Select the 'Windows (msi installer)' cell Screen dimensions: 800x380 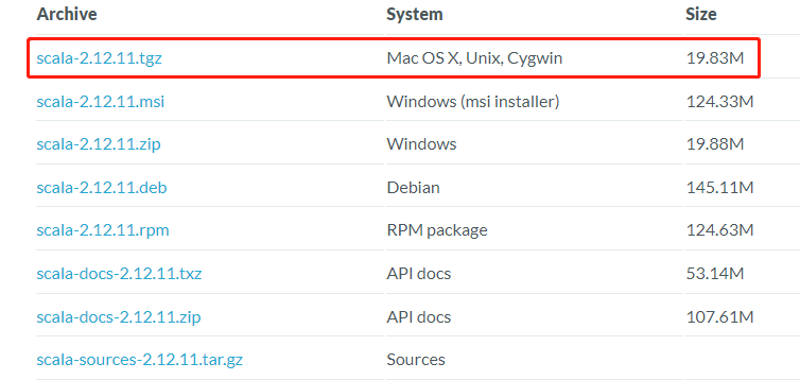[x=473, y=102]
